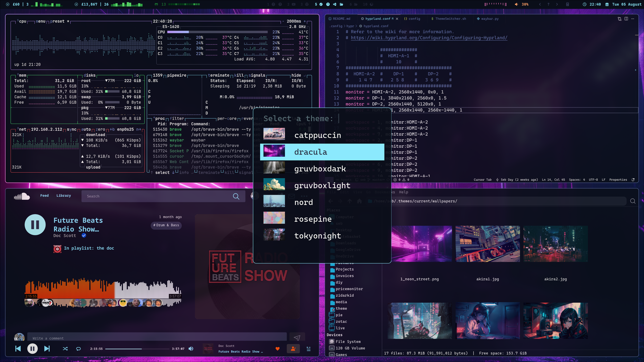The image size is (644, 362).
Task: Open the play queue list icon
Action: (308, 349)
